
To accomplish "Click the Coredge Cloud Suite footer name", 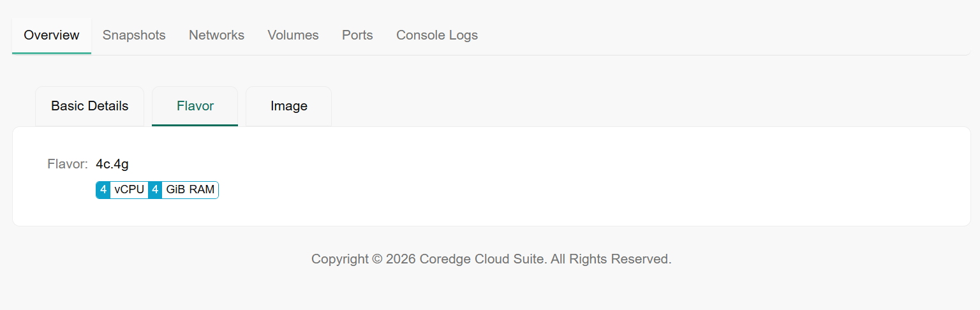I will [x=482, y=259].
